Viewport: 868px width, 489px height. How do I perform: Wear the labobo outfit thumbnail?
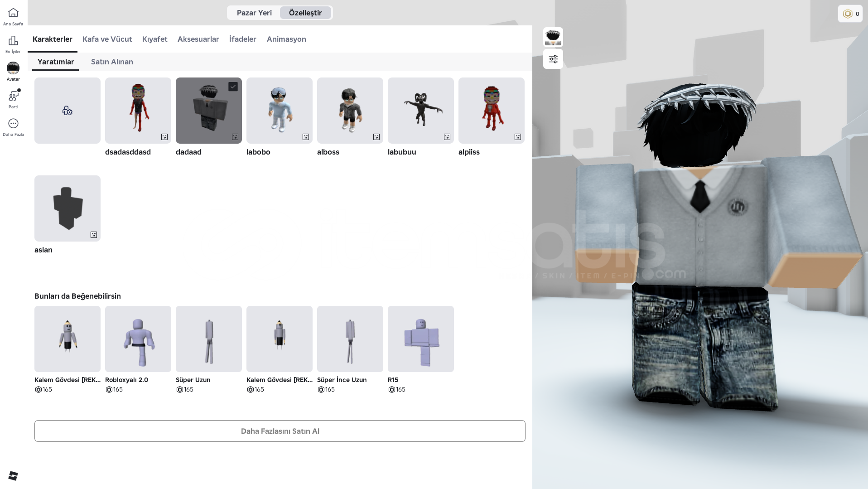coord(280,111)
